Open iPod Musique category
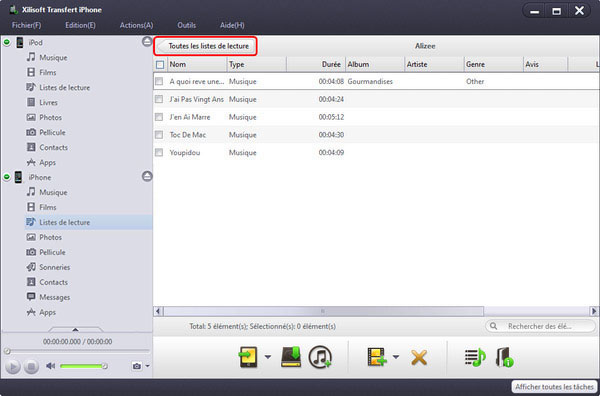This screenshot has width=600, height=396. tap(47, 57)
